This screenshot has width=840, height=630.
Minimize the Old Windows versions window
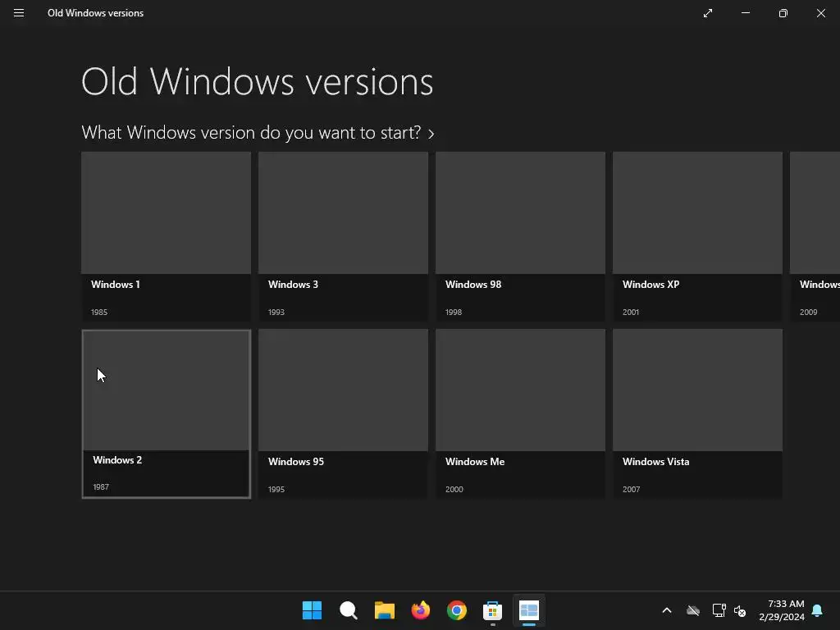pos(745,13)
